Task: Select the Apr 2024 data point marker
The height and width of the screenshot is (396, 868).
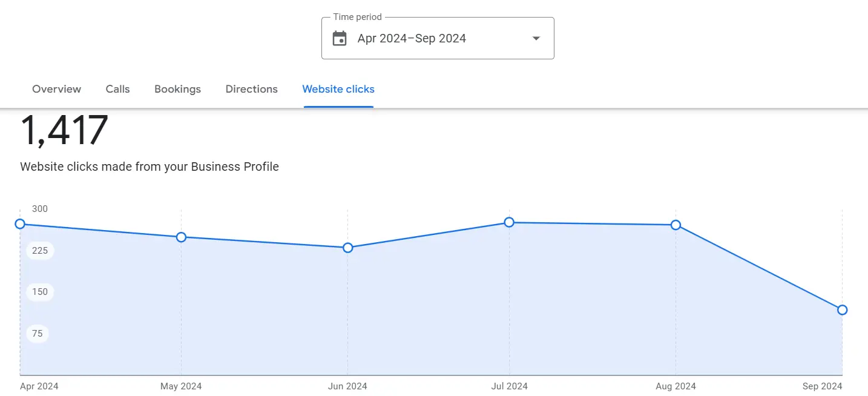Action: pyautogui.click(x=20, y=223)
